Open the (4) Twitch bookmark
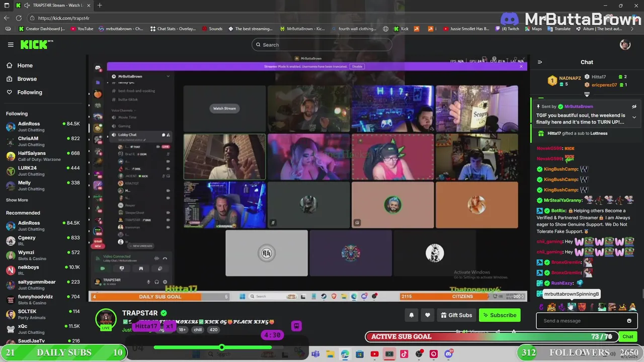644x362 pixels. [x=507, y=29]
